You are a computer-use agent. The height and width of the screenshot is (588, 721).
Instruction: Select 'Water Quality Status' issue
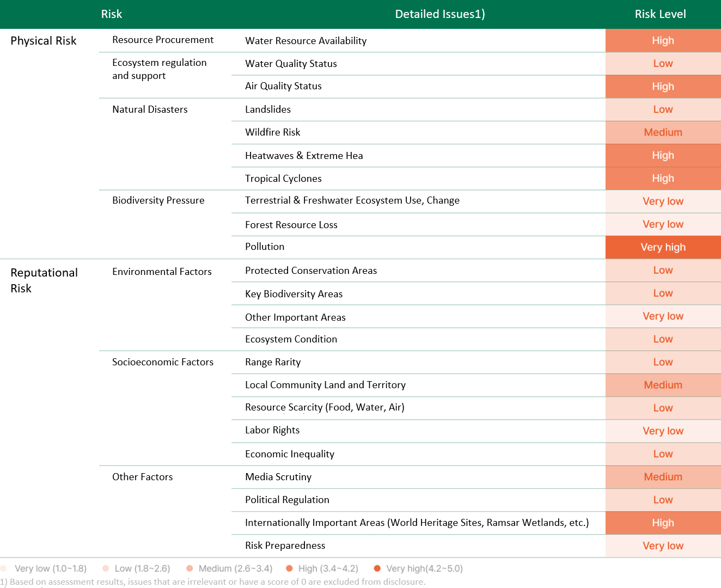tap(291, 64)
